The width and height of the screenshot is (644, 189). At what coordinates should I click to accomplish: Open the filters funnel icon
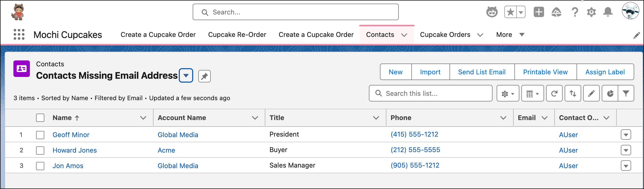point(626,93)
